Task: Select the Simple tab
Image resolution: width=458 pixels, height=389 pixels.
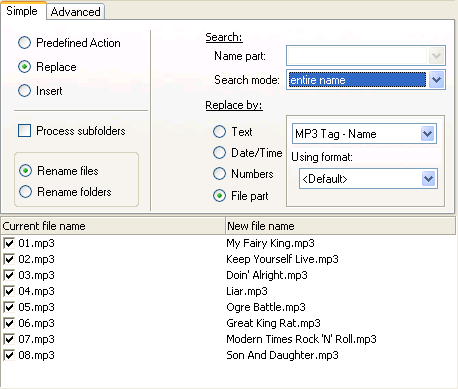Action: point(22,11)
